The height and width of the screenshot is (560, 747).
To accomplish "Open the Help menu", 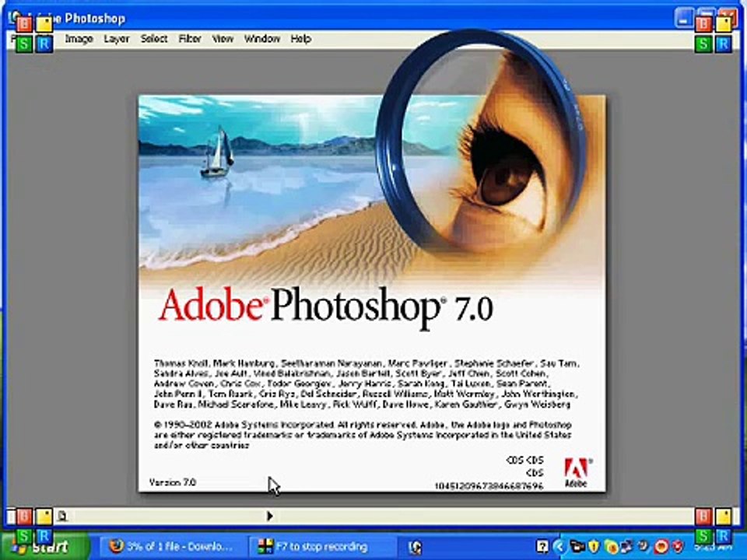I will [300, 39].
